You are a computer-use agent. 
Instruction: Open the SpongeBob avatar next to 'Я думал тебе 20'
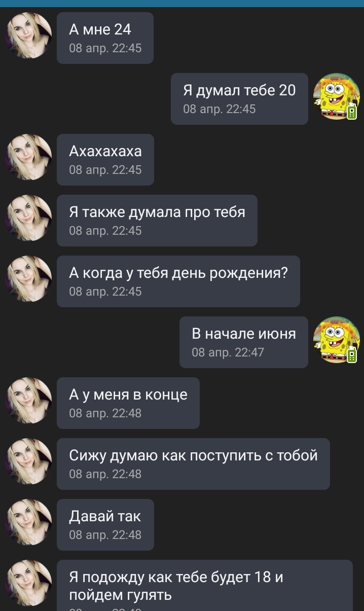tap(337, 96)
